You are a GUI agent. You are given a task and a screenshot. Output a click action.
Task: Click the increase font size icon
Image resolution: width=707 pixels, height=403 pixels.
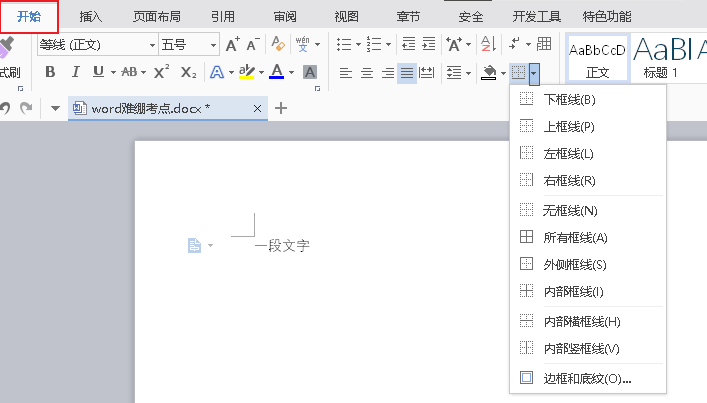(x=232, y=45)
